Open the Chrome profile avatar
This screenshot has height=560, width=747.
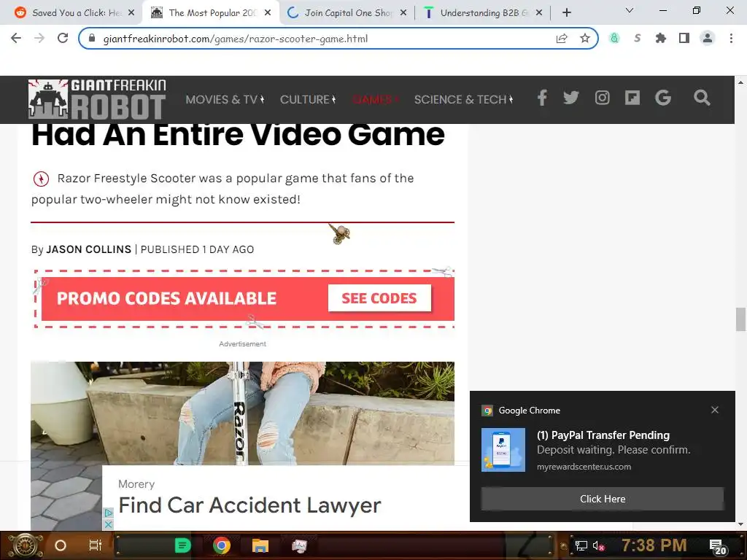pos(708,38)
